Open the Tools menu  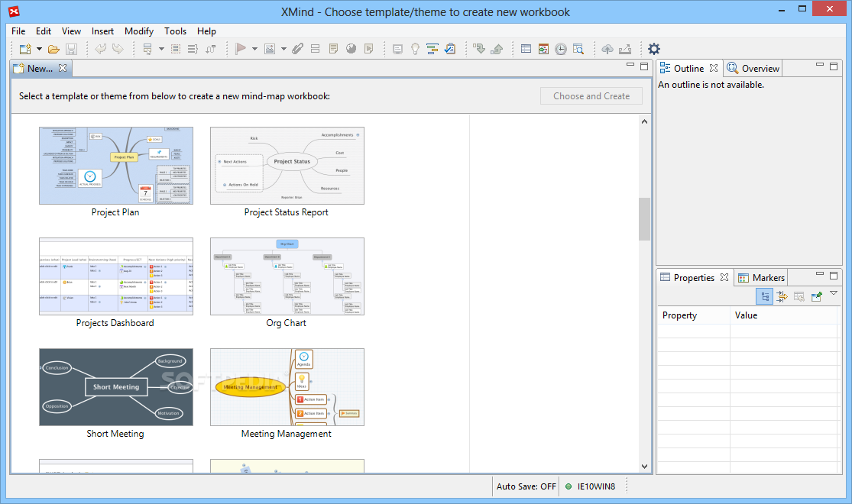click(x=176, y=31)
